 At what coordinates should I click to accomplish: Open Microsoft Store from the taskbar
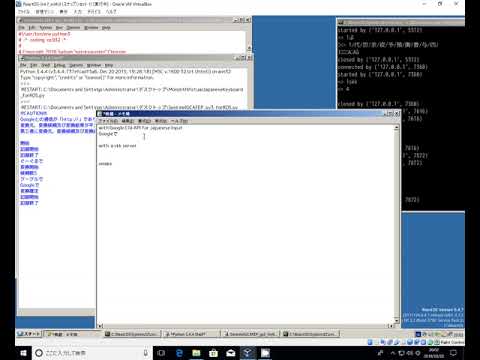pos(213,353)
